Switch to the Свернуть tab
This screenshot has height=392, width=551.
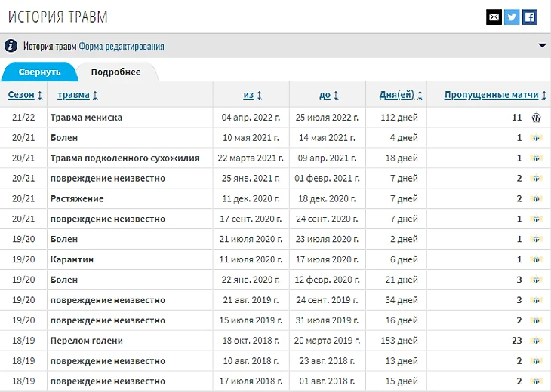38,72
